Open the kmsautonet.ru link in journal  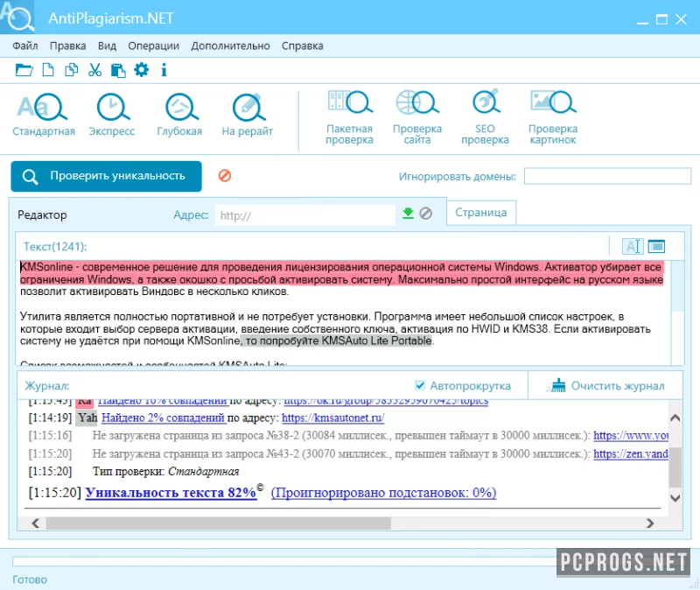click(333, 418)
